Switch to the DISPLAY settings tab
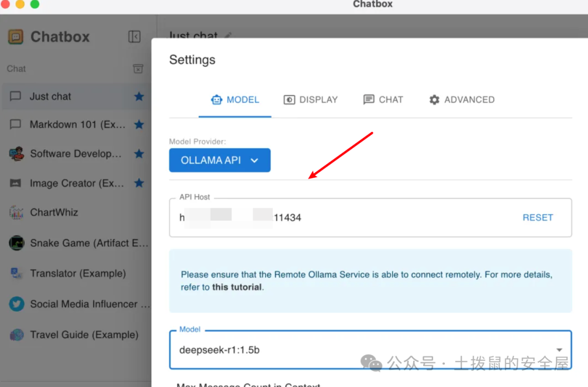 tap(311, 100)
